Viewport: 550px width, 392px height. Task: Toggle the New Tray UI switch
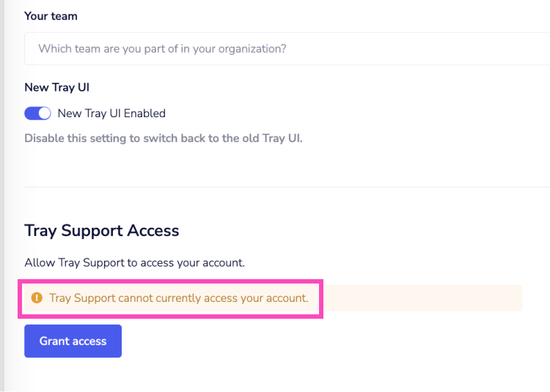37,114
